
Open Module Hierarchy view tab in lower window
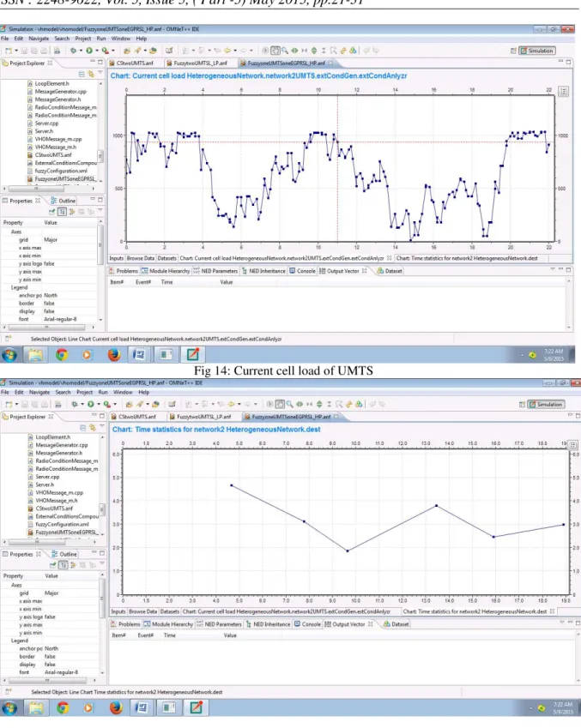pyautogui.click(x=167, y=624)
